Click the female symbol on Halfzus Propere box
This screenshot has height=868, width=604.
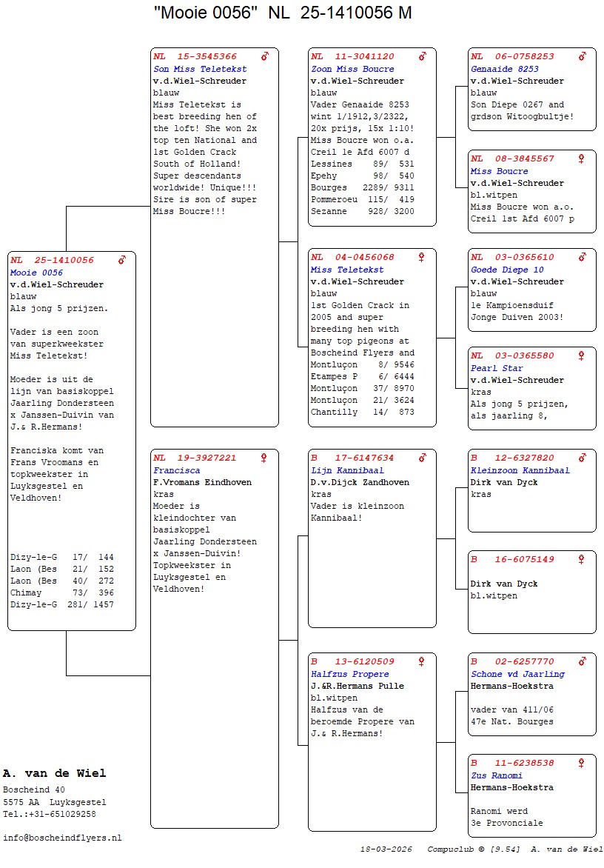point(422,661)
